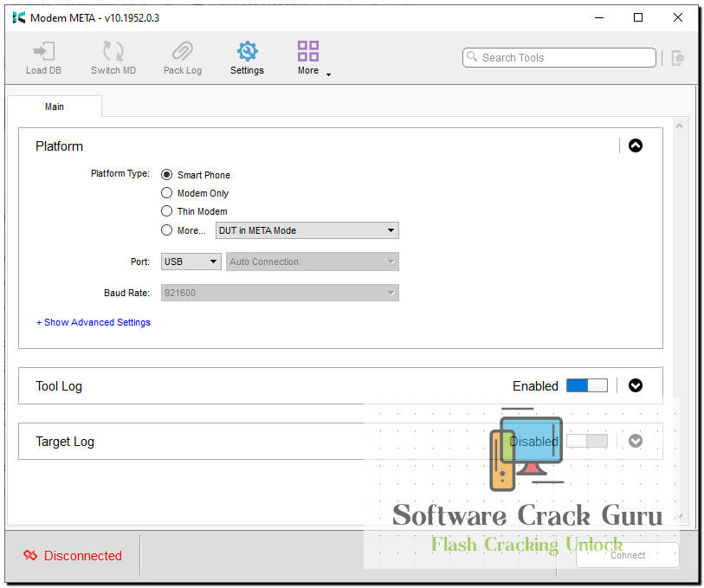Minimize the Modem META window

(x=599, y=17)
